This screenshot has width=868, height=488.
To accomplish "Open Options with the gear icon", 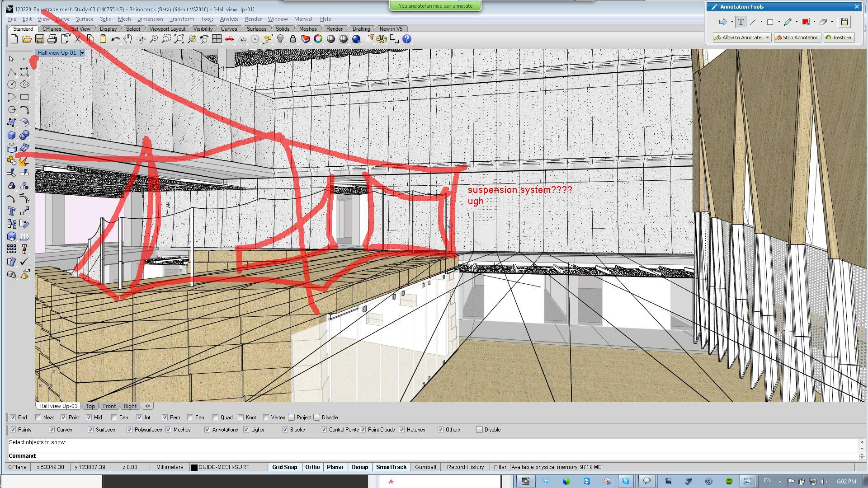I will [x=382, y=39].
